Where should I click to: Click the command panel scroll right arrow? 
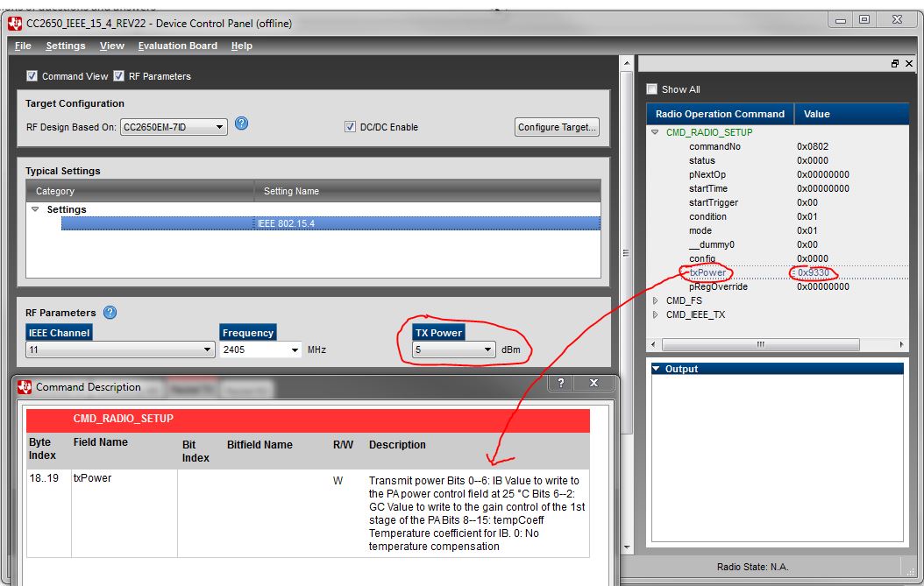coord(901,344)
